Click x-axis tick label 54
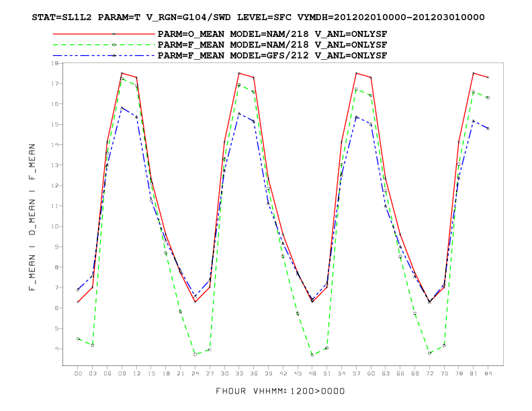Image resolution: width=532 pixels, height=411 pixels. point(342,373)
